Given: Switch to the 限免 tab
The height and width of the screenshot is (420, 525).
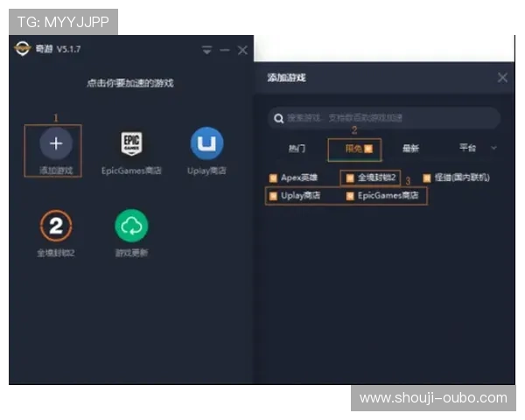Looking at the screenshot, I should pyautogui.click(x=354, y=150).
